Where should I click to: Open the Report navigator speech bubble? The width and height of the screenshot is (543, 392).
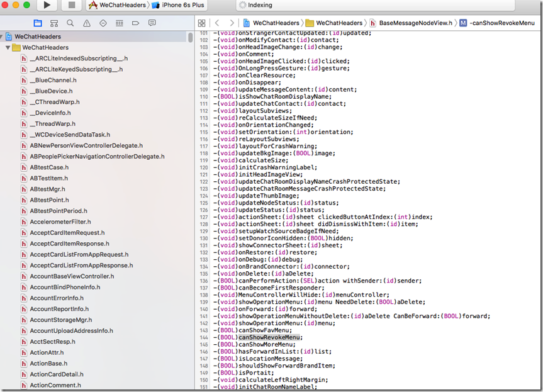[x=152, y=23]
